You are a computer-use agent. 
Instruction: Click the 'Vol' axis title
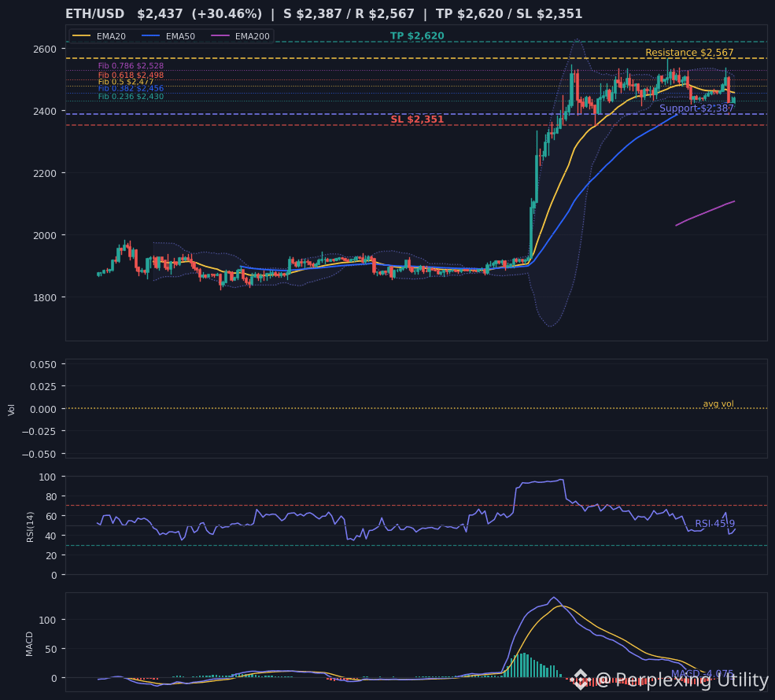tap(11, 410)
